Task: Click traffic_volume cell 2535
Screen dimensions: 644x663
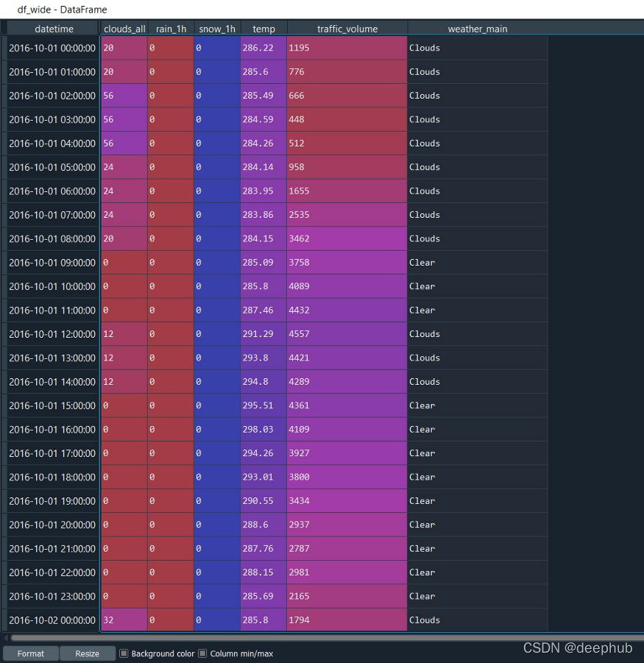Action: (347, 215)
